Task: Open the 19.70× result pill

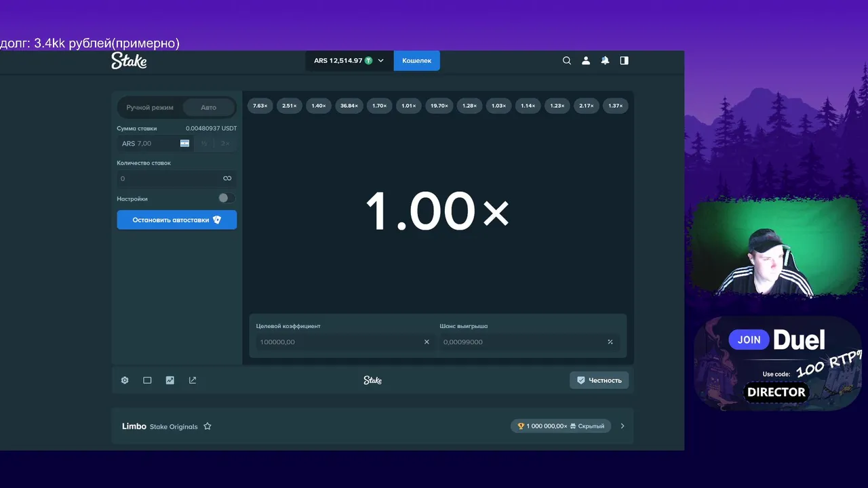Action: coord(439,106)
